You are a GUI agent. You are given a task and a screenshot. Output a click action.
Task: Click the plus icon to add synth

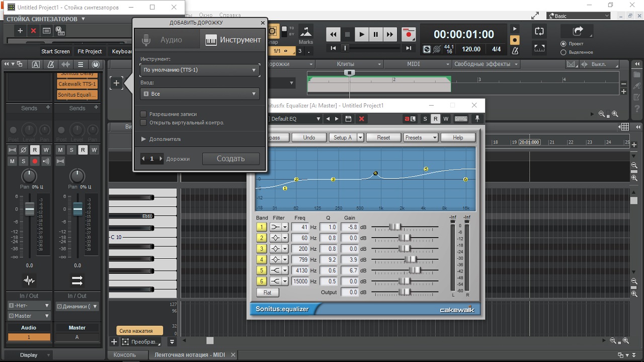[20, 31]
